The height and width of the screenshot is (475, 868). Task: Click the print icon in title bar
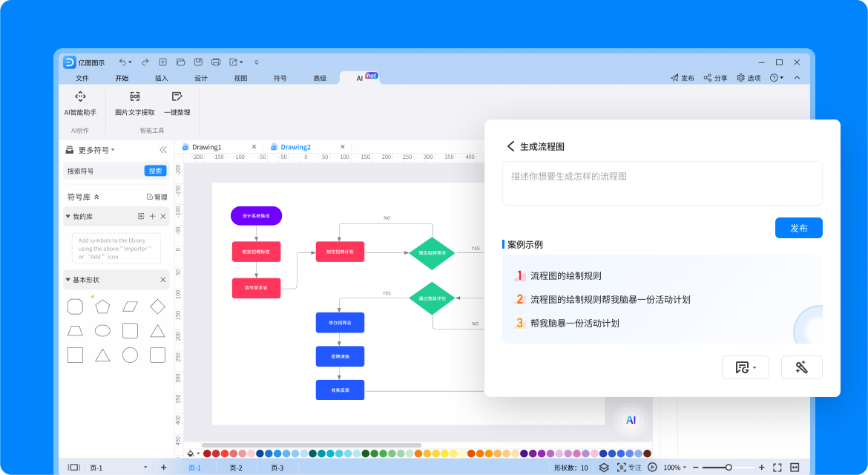tap(216, 62)
